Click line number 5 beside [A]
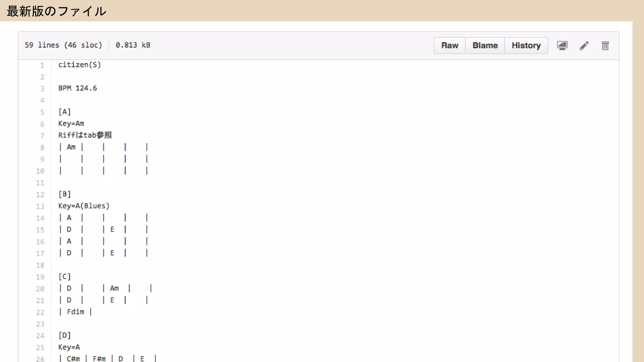The image size is (644, 362). pyautogui.click(x=42, y=112)
